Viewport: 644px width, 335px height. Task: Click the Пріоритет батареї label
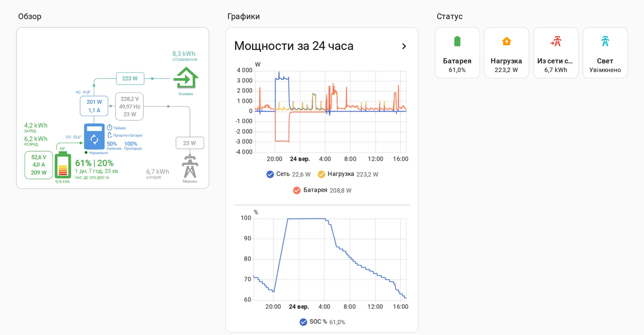(128, 136)
